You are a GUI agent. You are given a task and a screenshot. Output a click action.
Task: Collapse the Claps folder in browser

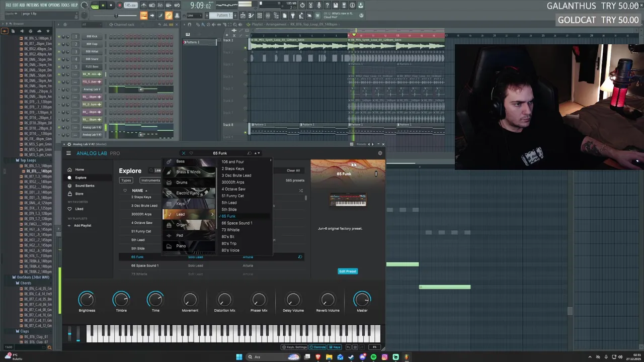(x=25, y=331)
